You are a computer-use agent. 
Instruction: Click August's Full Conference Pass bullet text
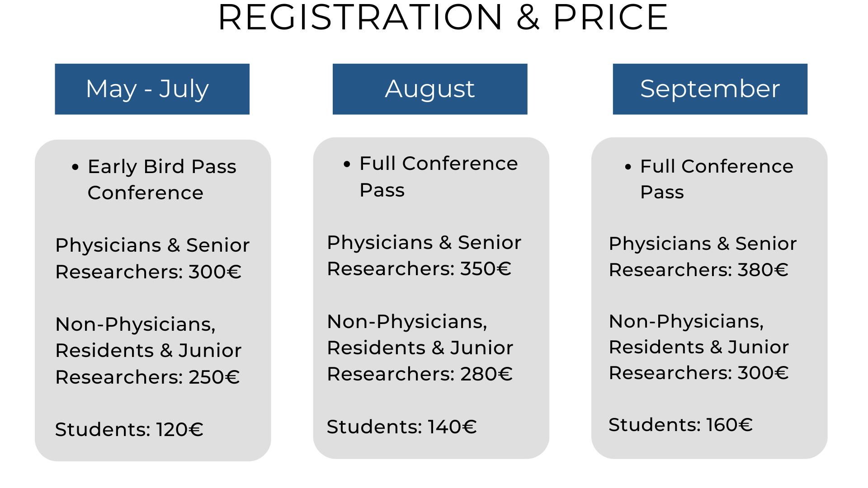(439, 177)
